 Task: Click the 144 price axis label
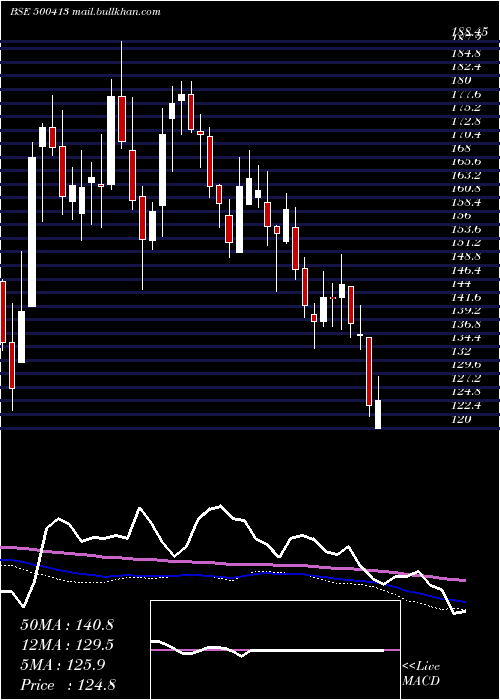point(462,284)
